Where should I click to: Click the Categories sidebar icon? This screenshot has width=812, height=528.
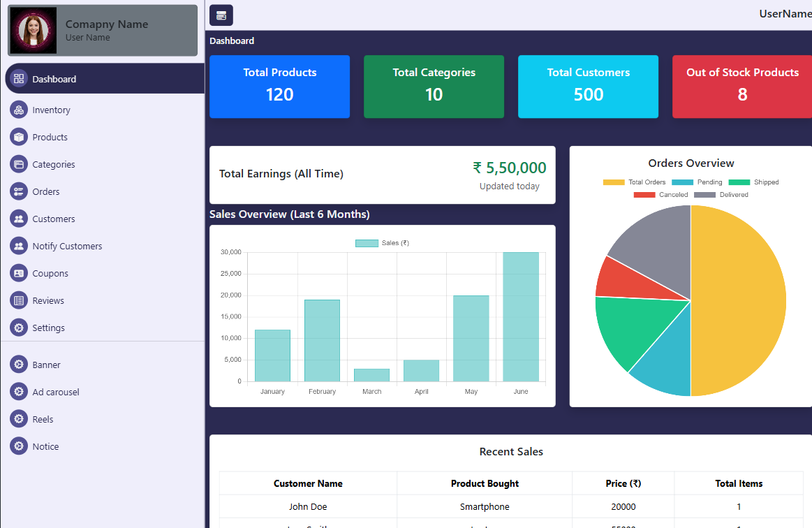(x=19, y=164)
